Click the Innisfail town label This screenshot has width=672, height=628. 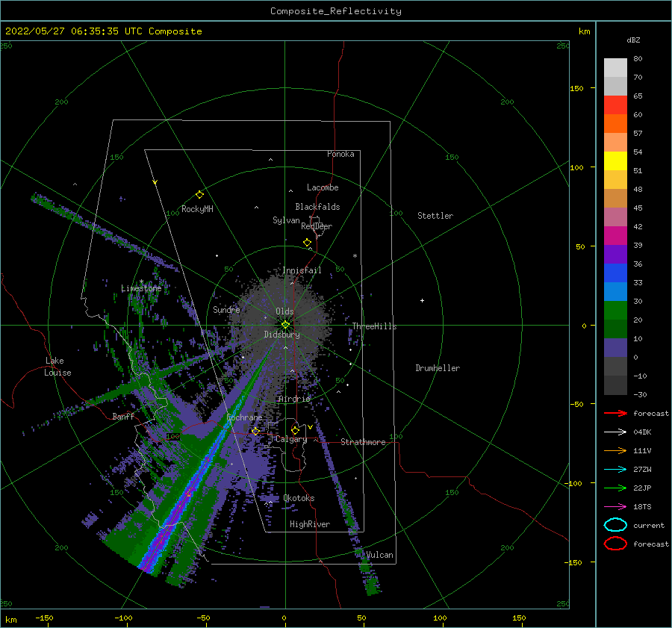tap(302, 270)
